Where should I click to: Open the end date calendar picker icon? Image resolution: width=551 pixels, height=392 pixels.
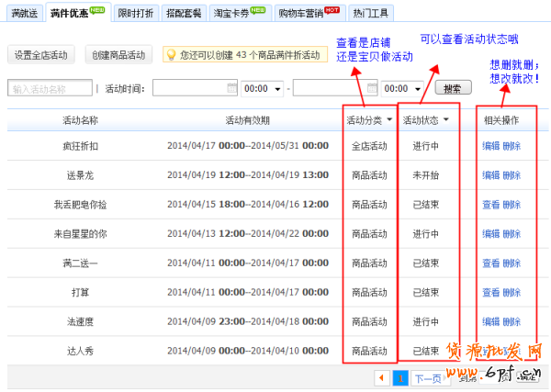click(x=372, y=88)
